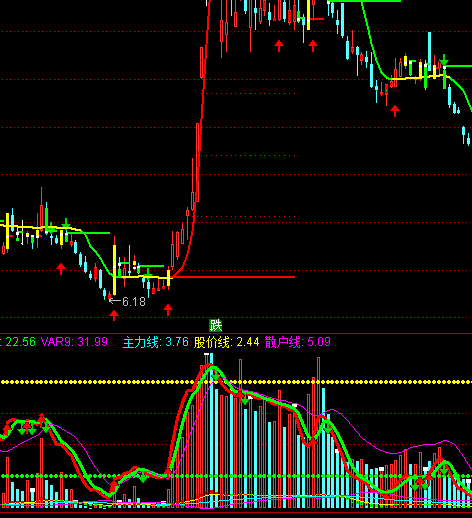Image resolution: width=472 pixels, height=518 pixels.
Task: Select the yellow dotted line in the indicator pane
Action: tap(236, 382)
